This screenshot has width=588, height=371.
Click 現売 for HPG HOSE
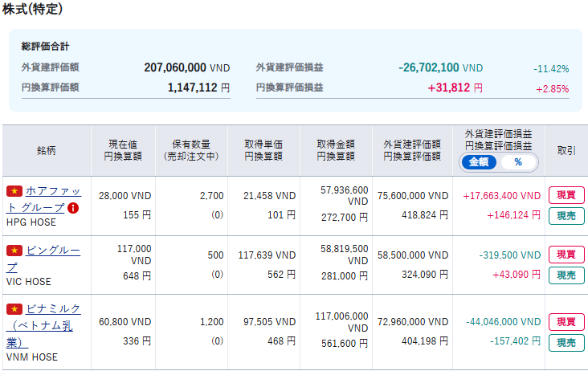[x=566, y=216]
